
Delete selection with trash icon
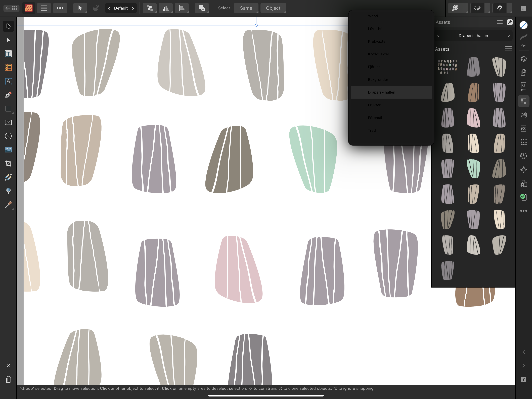pos(8,380)
